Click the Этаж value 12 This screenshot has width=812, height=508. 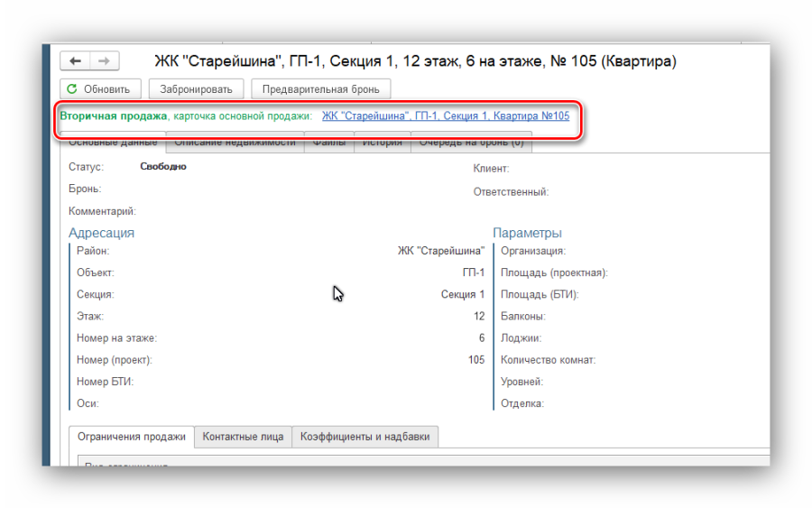click(479, 317)
